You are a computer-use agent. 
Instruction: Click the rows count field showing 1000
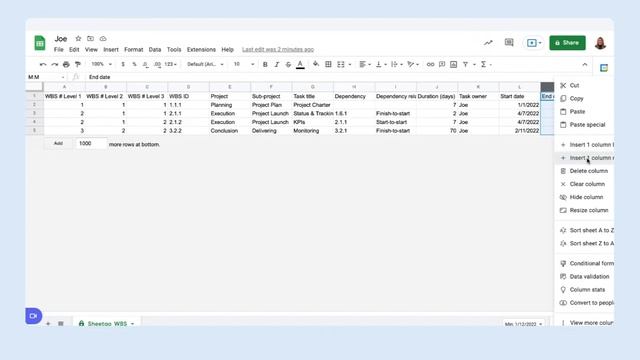[91, 144]
